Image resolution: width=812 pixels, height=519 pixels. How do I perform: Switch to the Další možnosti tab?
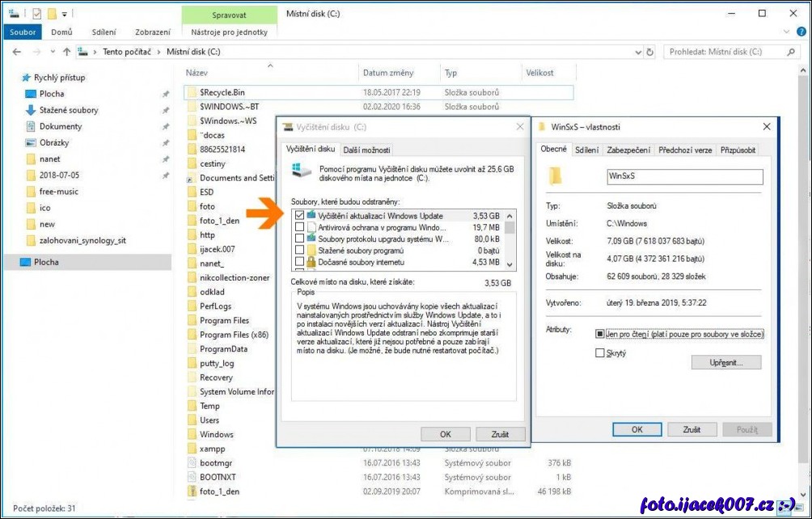[366, 150]
